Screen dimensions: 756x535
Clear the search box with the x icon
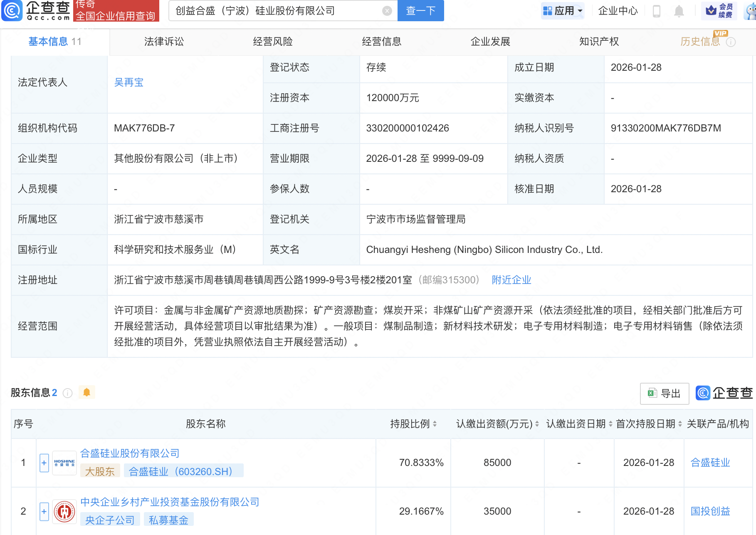point(387,11)
